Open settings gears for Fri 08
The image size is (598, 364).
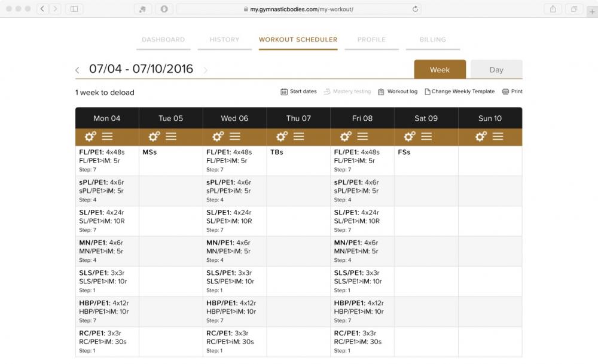point(346,136)
